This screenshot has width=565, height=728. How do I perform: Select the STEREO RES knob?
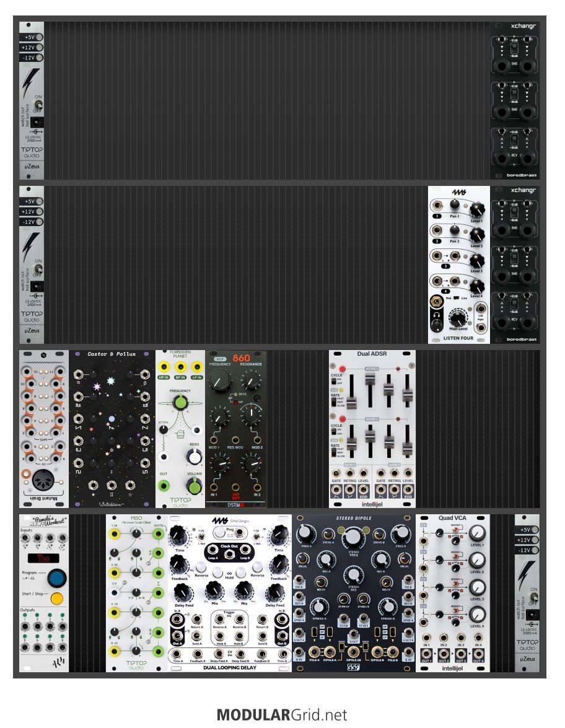(x=353, y=575)
